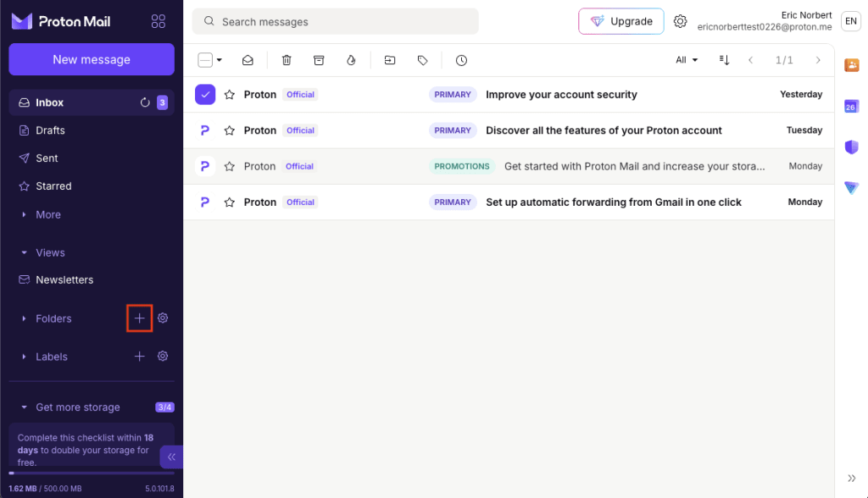Open the Calendar side panel icon
The image size is (868, 498).
tap(851, 106)
